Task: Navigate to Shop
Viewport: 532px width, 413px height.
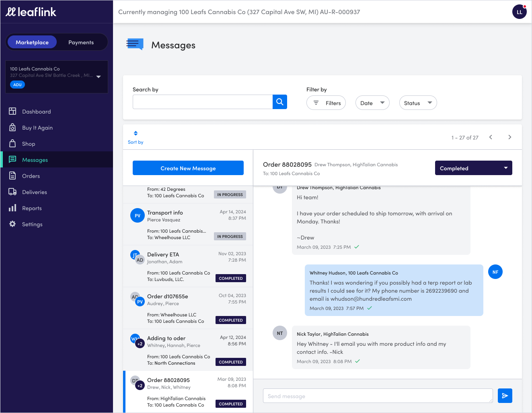Action: pyautogui.click(x=57, y=143)
